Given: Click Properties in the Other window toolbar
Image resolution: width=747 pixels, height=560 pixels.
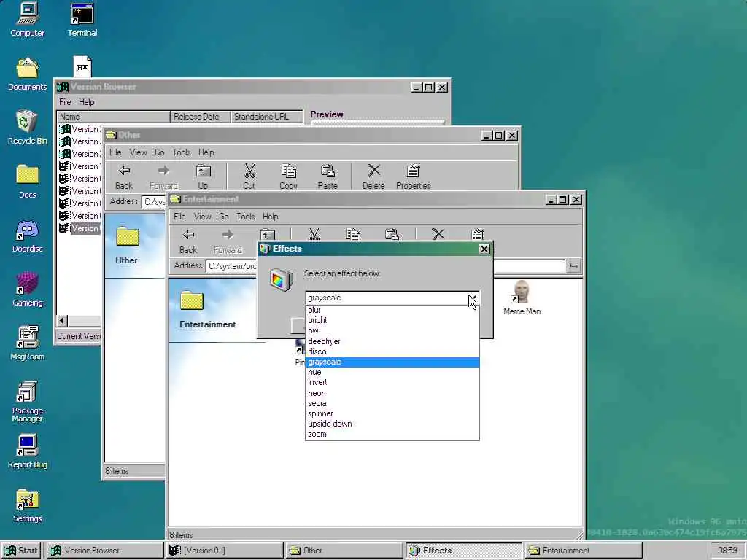Looking at the screenshot, I should [x=413, y=177].
